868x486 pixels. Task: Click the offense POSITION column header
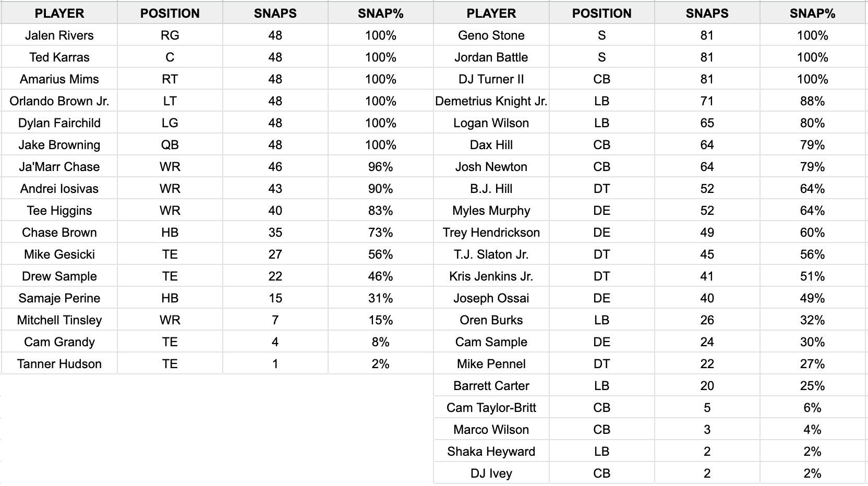coord(170,14)
